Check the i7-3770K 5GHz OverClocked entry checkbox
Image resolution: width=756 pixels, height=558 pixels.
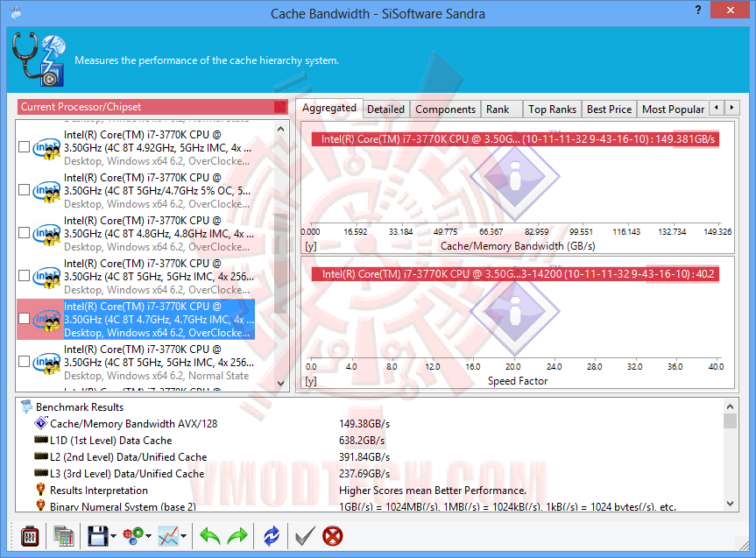24,275
